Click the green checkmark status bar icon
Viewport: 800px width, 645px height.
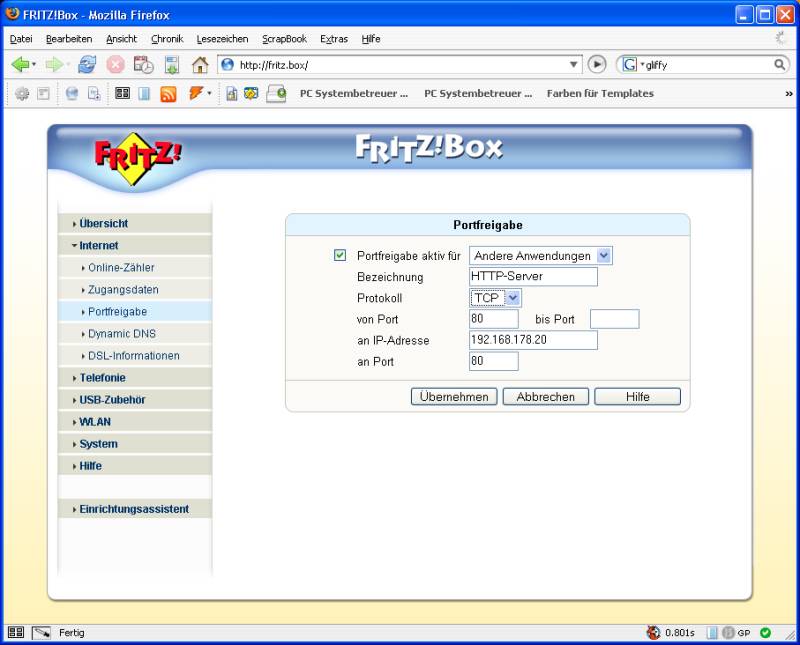pyautogui.click(x=765, y=633)
